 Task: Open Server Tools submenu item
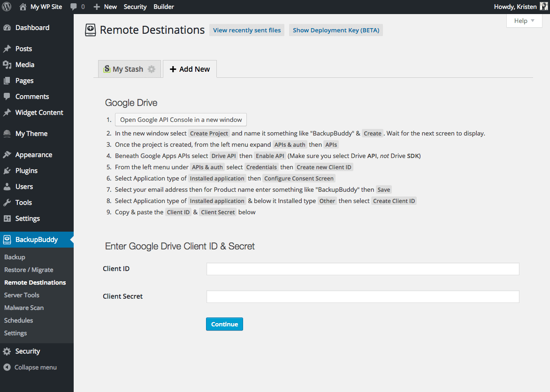click(x=22, y=295)
